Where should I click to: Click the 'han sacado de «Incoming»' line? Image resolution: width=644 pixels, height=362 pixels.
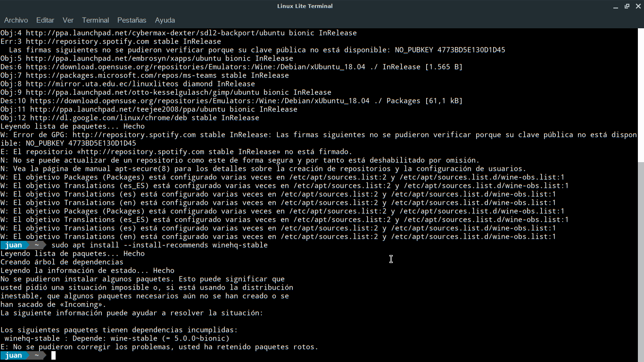[x=53, y=304]
